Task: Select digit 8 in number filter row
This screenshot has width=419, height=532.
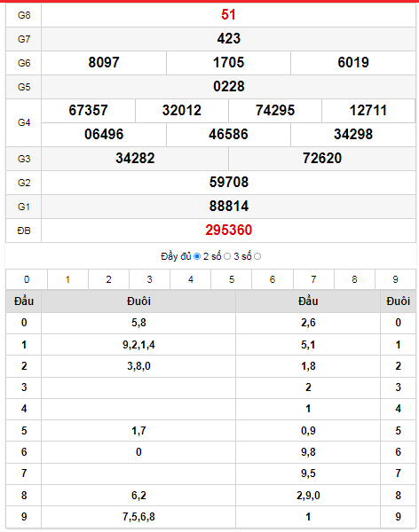Action: click(x=354, y=279)
